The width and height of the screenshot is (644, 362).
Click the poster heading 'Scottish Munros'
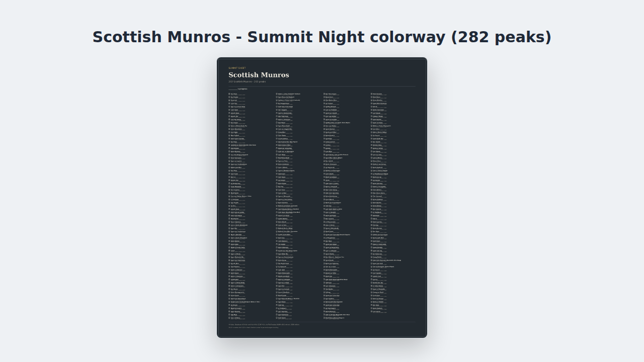pyautogui.click(x=259, y=75)
